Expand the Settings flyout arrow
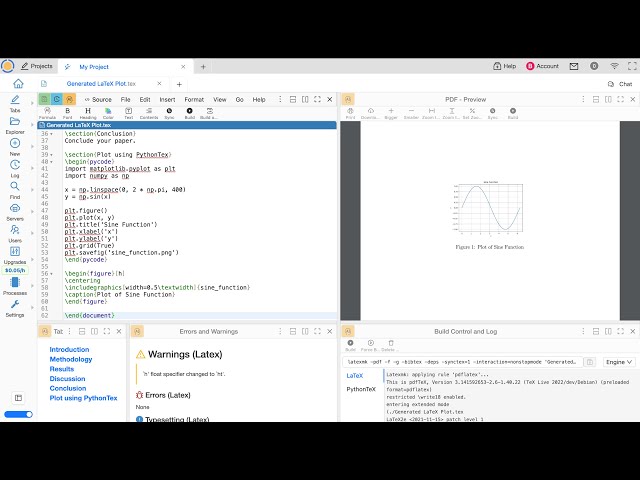Viewport: 640px width, 480px height. point(32,308)
